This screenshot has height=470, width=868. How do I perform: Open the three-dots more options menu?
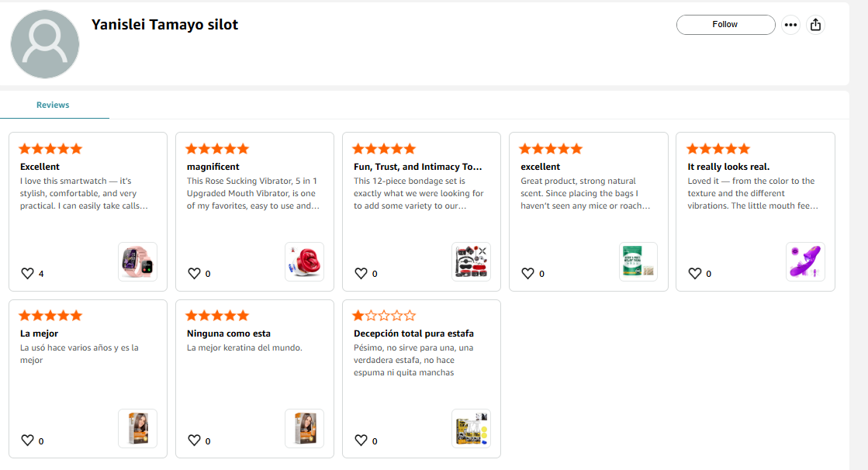[x=790, y=25]
